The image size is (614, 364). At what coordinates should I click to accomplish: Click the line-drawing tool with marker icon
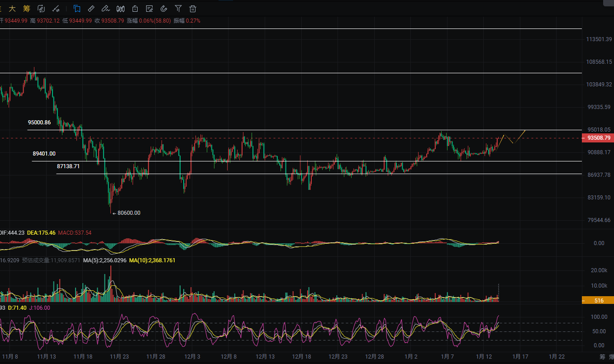point(56,9)
